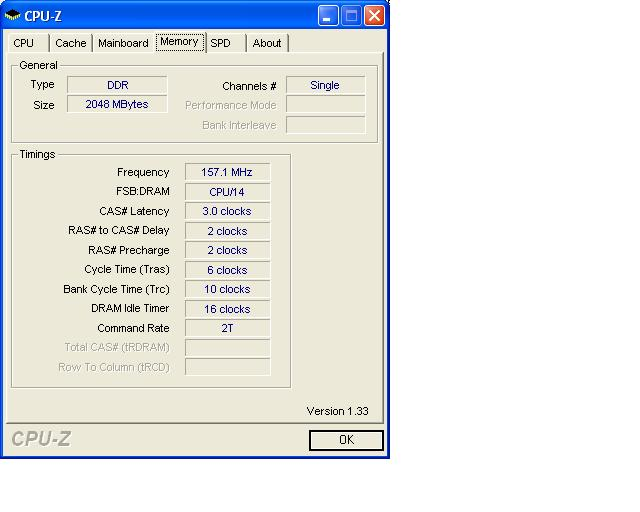Minimize the CPU-Z window

tap(328, 16)
